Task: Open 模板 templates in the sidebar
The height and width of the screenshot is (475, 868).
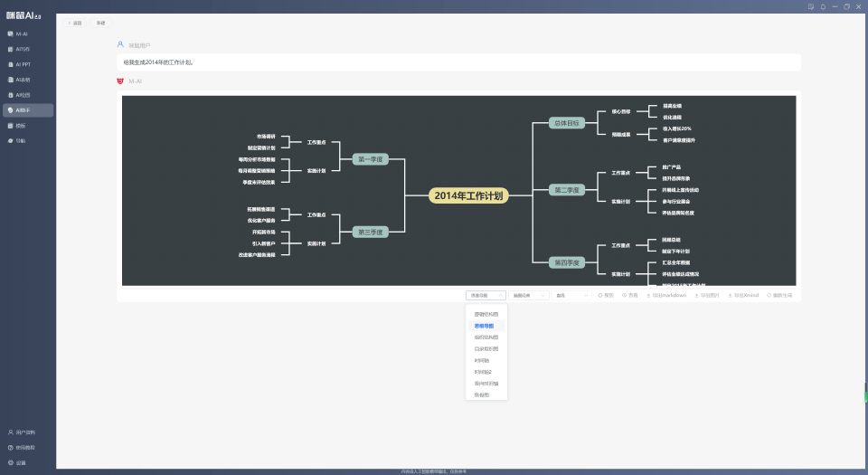Action: (x=22, y=126)
